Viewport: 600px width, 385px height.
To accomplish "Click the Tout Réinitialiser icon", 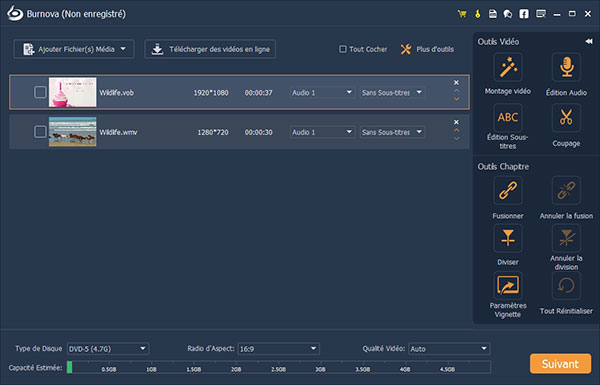I will point(566,285).
